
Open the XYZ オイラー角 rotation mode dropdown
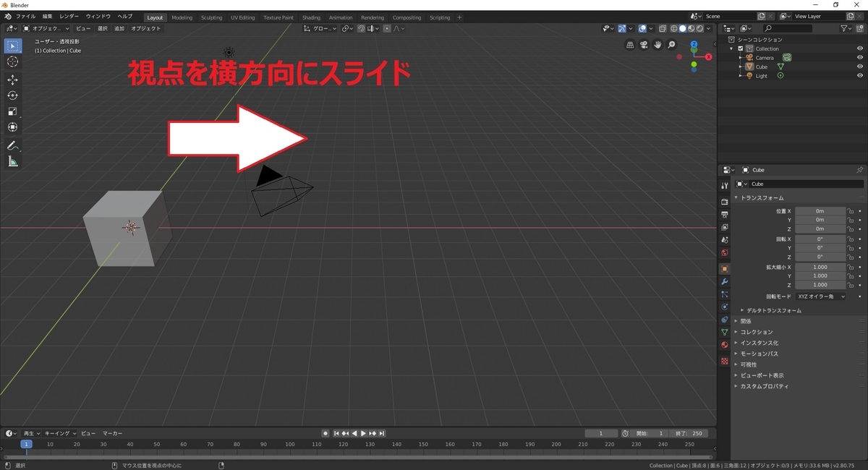pos(820,296)
